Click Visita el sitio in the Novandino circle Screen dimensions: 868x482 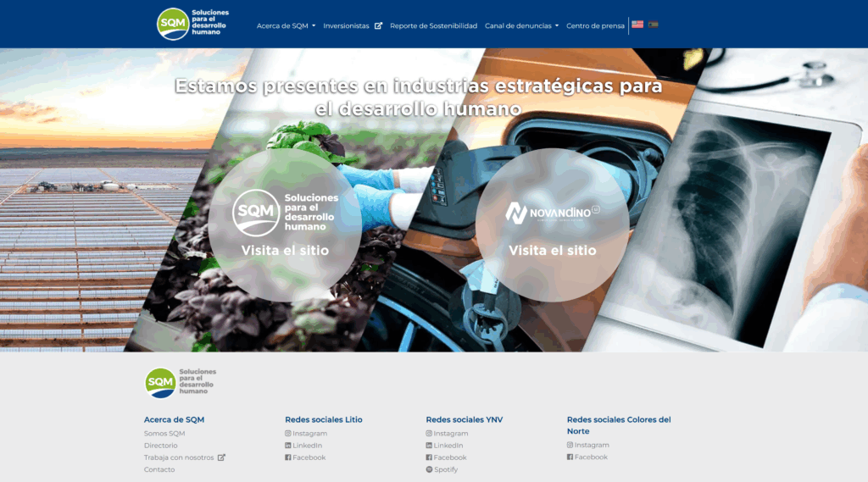tap(553, 250)
